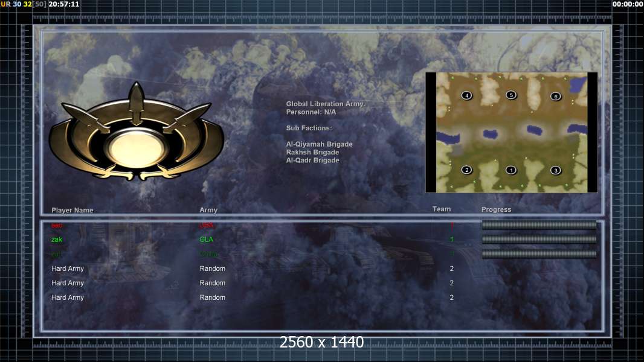Click the Sub Factions heading

point(309,128)
